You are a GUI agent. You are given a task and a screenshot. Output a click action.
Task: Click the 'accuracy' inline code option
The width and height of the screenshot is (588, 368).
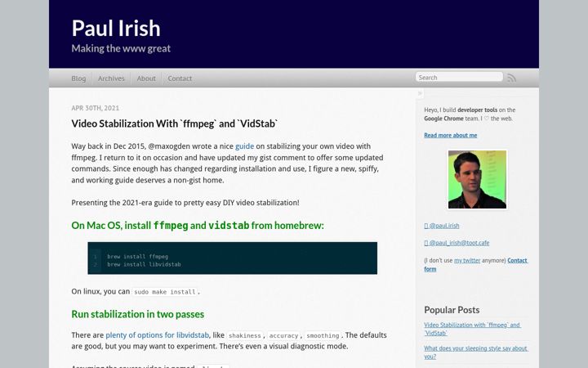pyautogui.click(x=283, y=336)
